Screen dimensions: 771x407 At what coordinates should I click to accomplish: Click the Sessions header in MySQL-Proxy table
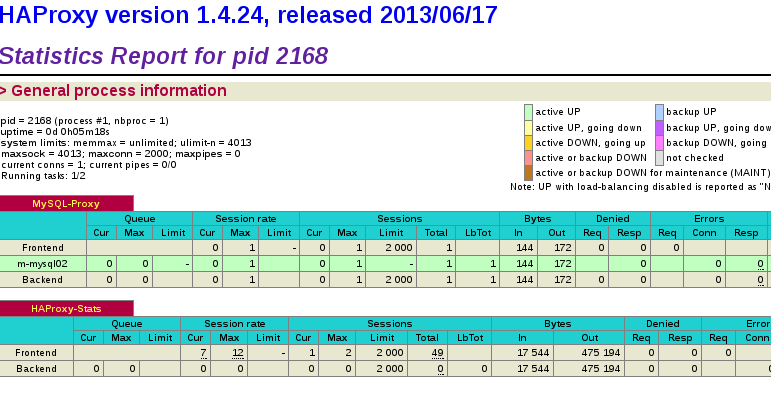pyautogui.click(x=400, y=219)
